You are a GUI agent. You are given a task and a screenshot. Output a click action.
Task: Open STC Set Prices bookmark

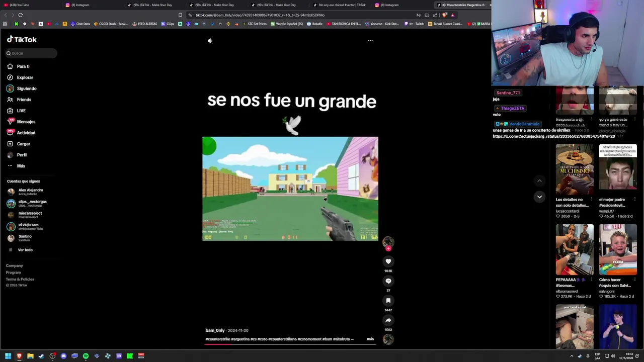255,24
